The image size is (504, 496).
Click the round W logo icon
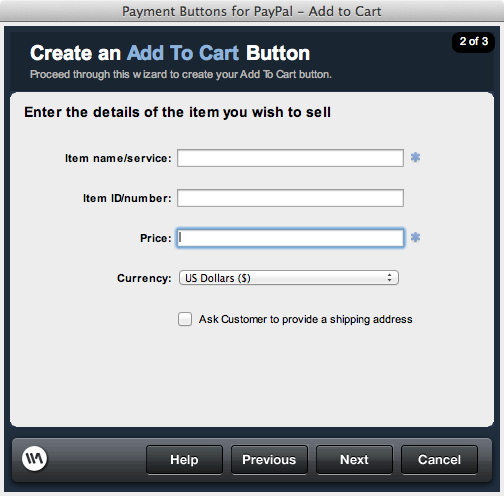pyautogui.click(x=34, y=459)
